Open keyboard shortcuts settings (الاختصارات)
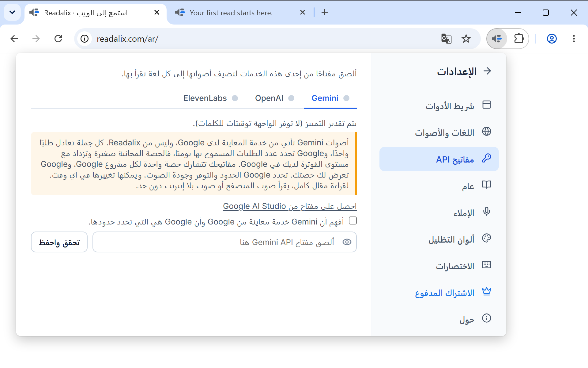 pos(439,266)
